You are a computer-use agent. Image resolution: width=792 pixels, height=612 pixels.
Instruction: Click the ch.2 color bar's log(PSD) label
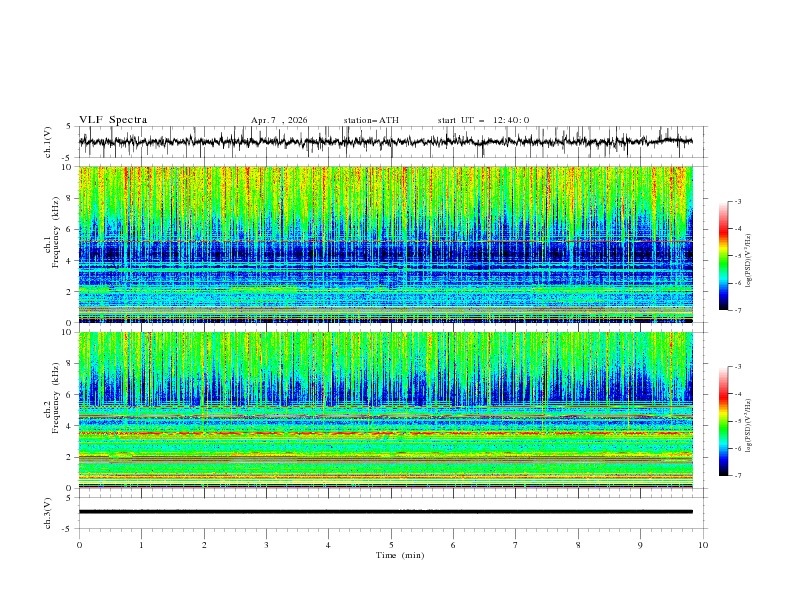click(748, 426)
